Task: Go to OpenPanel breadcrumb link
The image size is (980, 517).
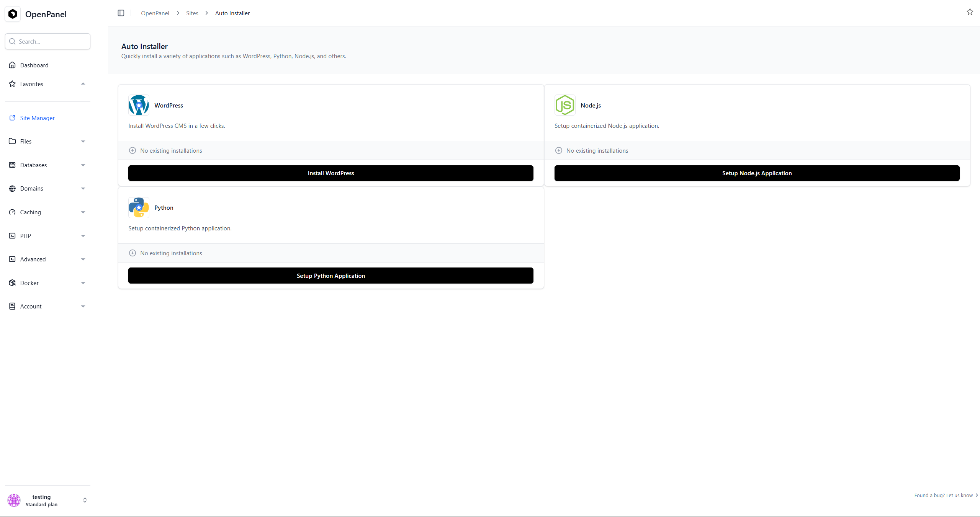Action: (x=155, y=13)
